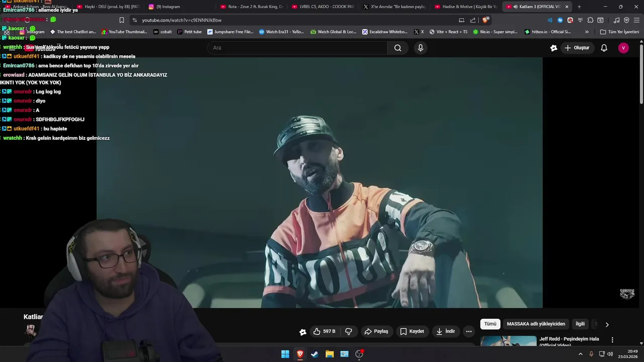The image size is (644, 362).
Task: Click the Shazam extension icon
Action: [x=560, y=20]
